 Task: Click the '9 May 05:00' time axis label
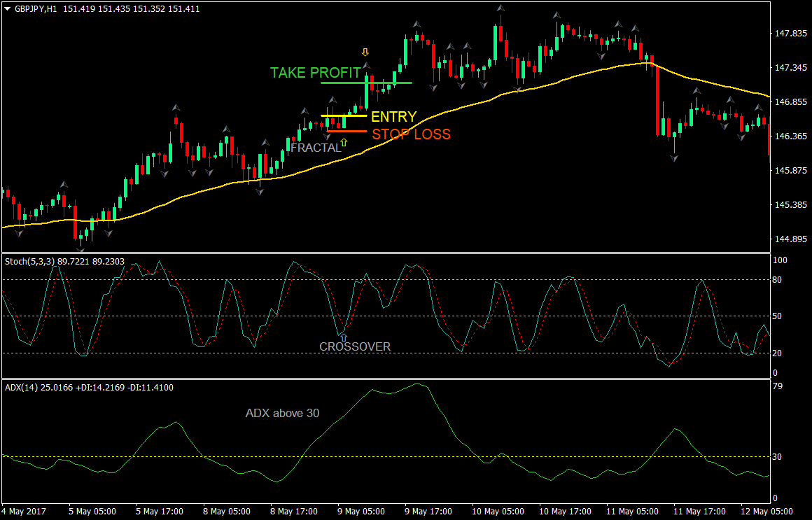[361, 511]
